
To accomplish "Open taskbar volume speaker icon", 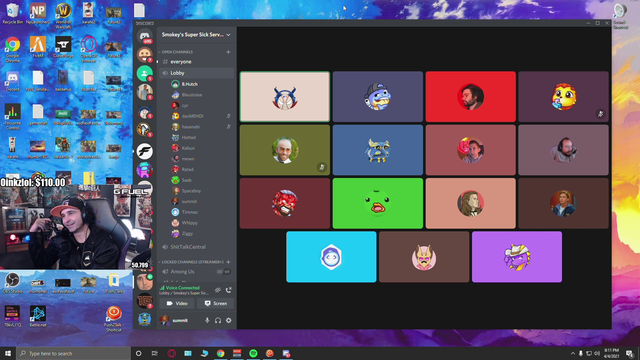I will (597, 353).
